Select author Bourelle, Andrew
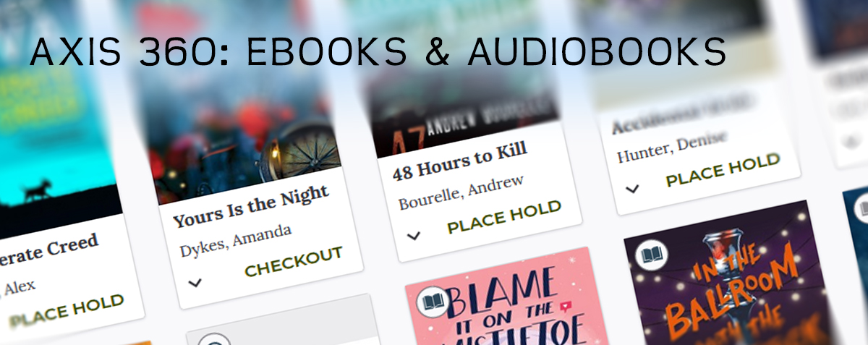 pos(460,193)
